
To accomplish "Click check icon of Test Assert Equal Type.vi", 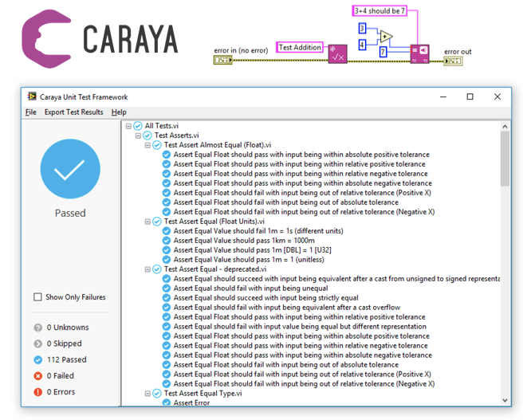I will [x=156, y=394].
